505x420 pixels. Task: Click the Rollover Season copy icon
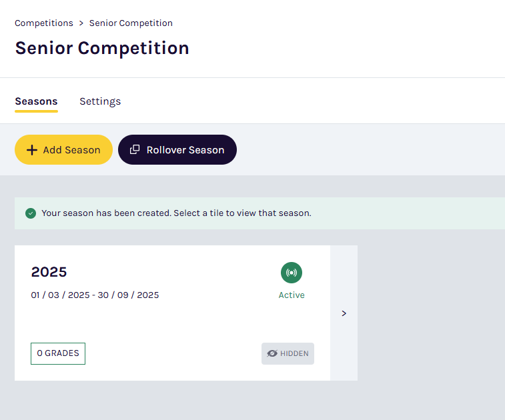(135, 150)
